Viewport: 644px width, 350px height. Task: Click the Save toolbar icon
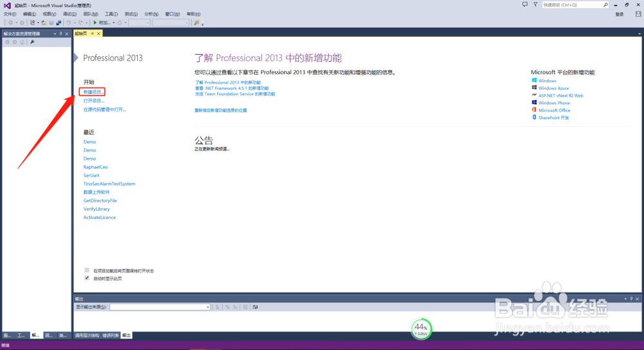point(52,23)
